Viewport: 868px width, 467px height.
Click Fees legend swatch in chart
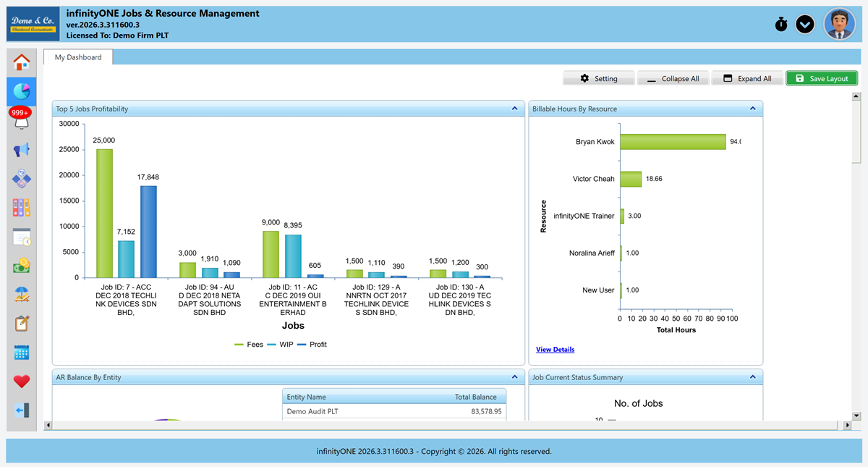[239, 345]
